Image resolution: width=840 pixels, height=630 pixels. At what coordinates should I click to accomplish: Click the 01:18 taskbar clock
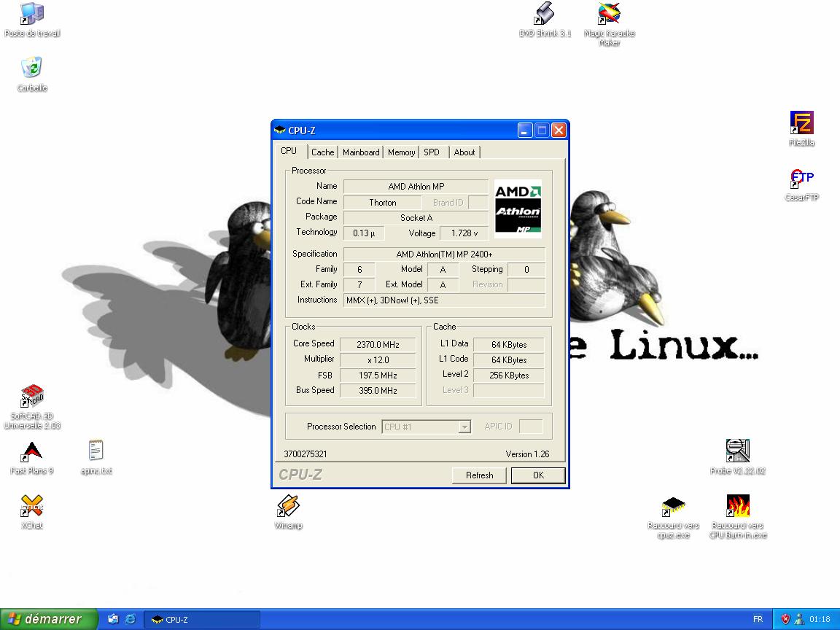click(820, 619)
